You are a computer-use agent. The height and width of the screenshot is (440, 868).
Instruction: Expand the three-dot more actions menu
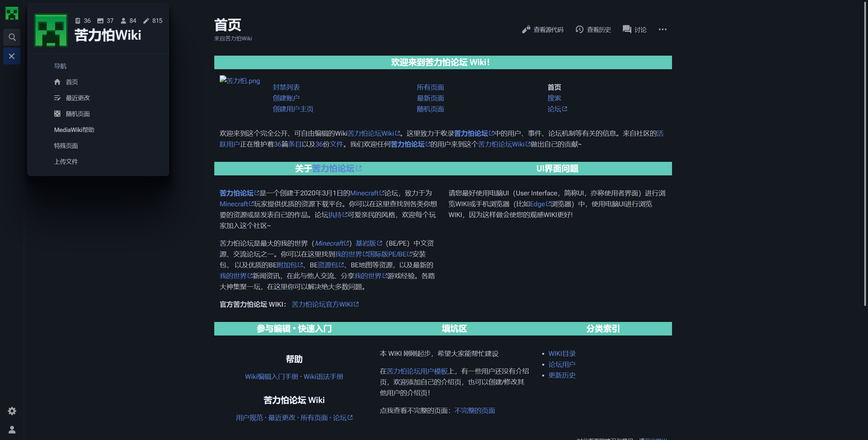tap(663, 30)
